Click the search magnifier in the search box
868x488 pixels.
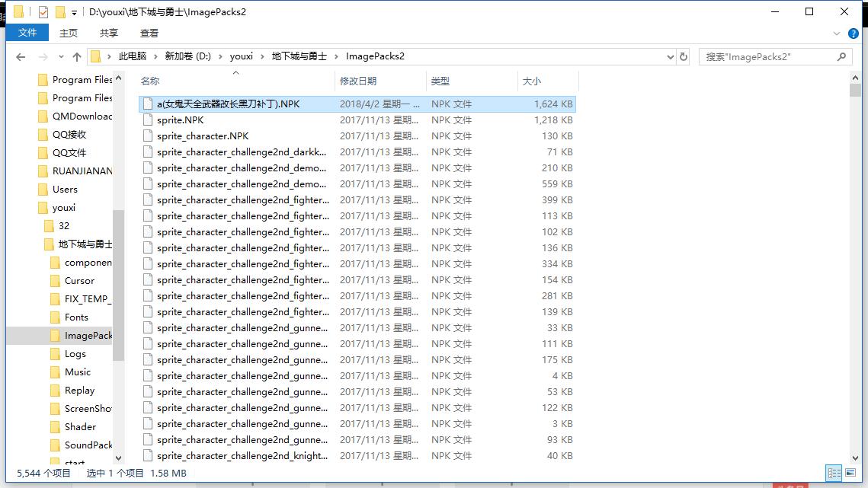click(x=841, y=56)
